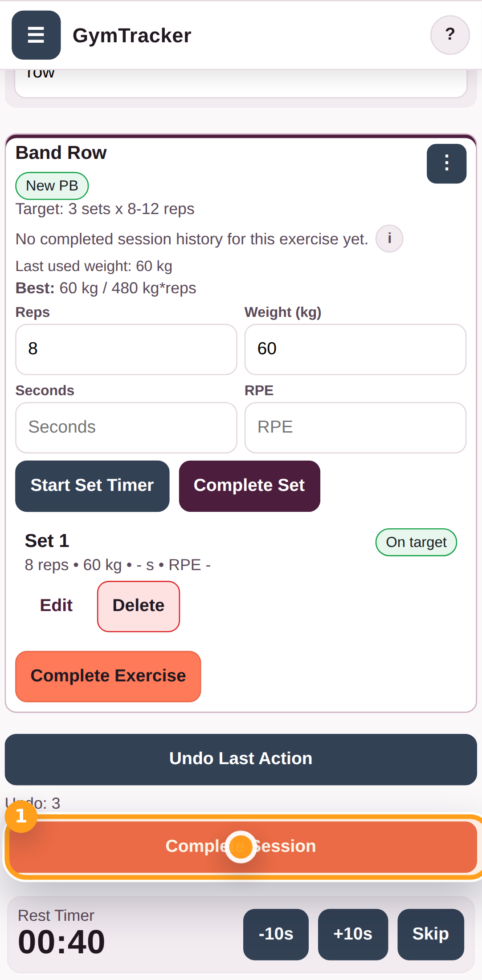This screenshot has height=980, width=482.
Task: Skip the rest timer
Action: (430, 935)
